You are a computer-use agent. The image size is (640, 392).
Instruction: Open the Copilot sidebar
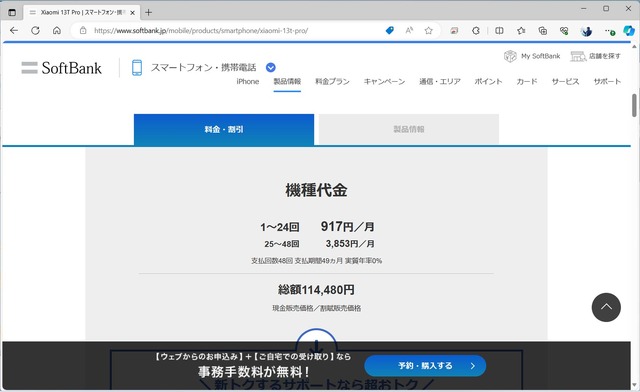[629, 31]
